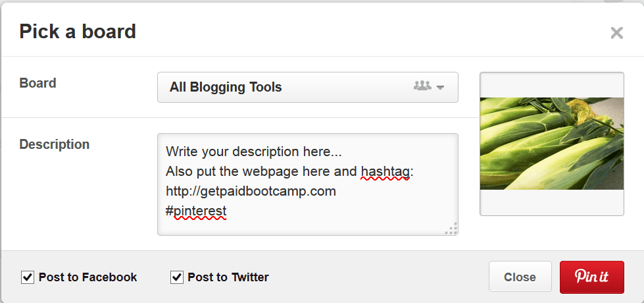Select the corn image thumbnail
The width and height of the screenshot is (644, 303).
coord(552,144)
